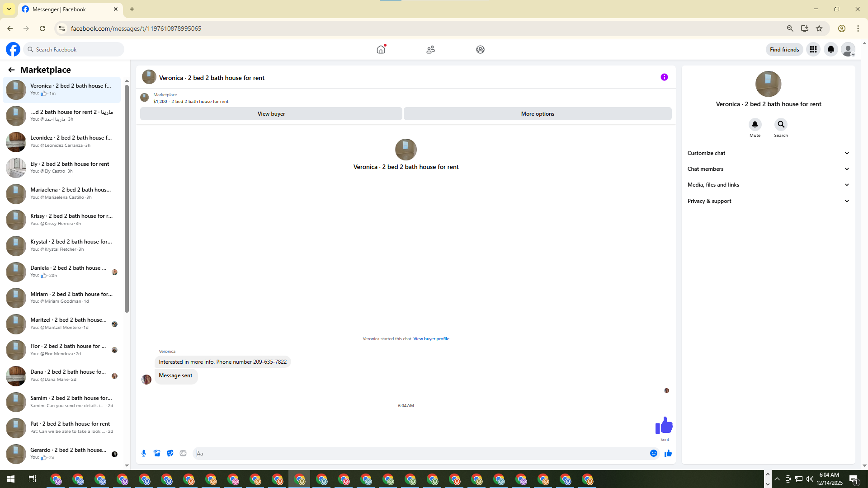Open the Friends tab in top navigation
Screen dimensions: 868x488
(430, 50)
